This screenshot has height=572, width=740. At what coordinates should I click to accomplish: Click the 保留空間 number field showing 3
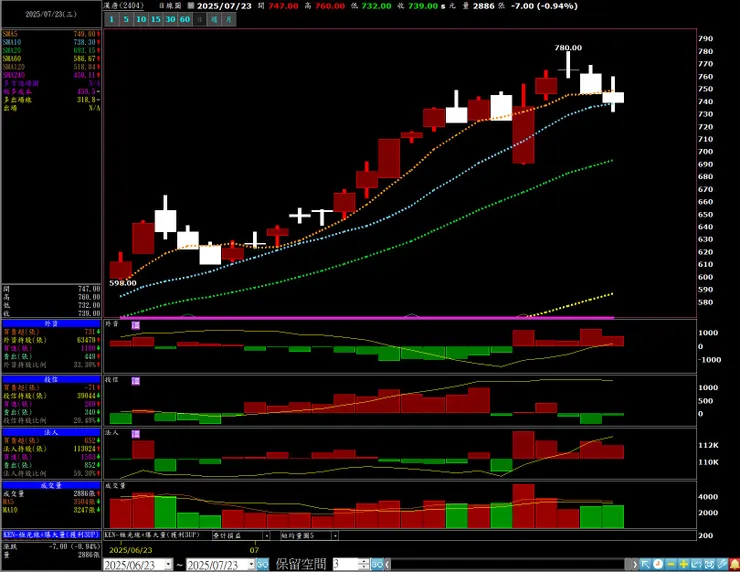pyautogui.click(x=345, y=564)
